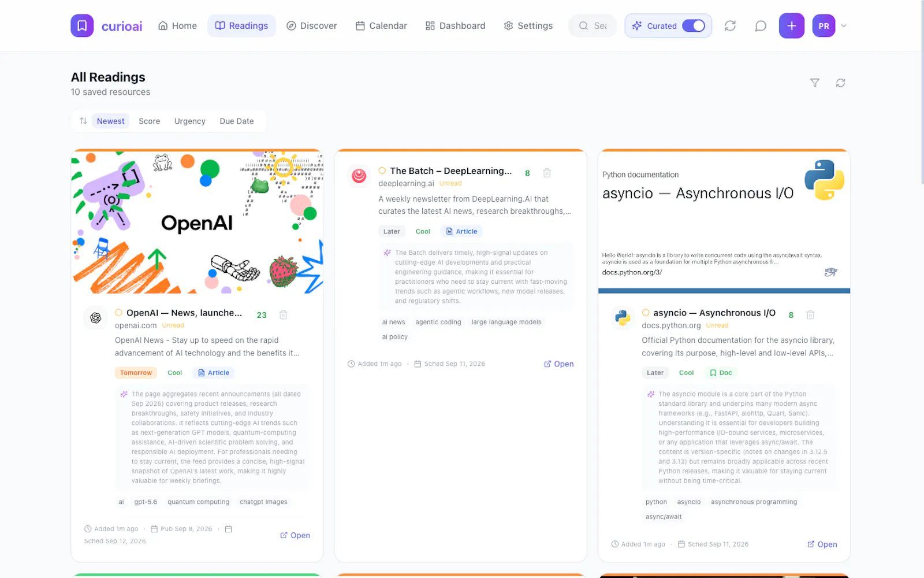This screenshot has width=924, height=578.
Task: Open the Discover section
Action: pyautogui.click(x=312, y=25)
